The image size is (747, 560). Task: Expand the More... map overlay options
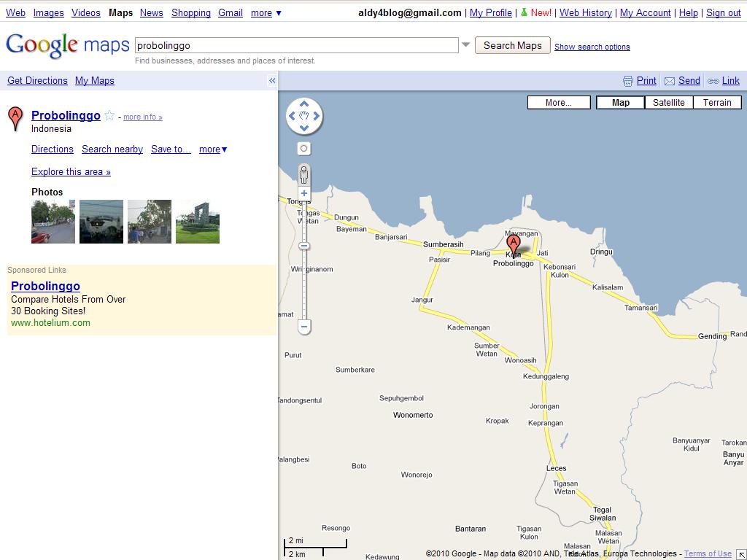pos(559,102)
